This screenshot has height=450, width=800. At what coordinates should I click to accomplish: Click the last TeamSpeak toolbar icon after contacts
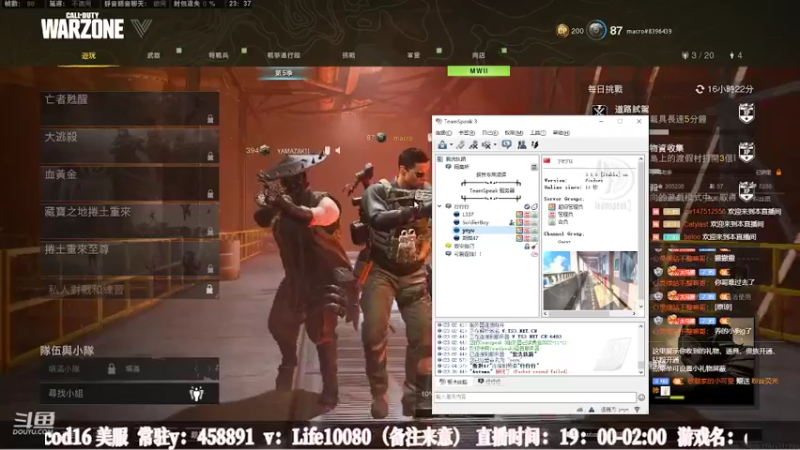pos(535,145)
